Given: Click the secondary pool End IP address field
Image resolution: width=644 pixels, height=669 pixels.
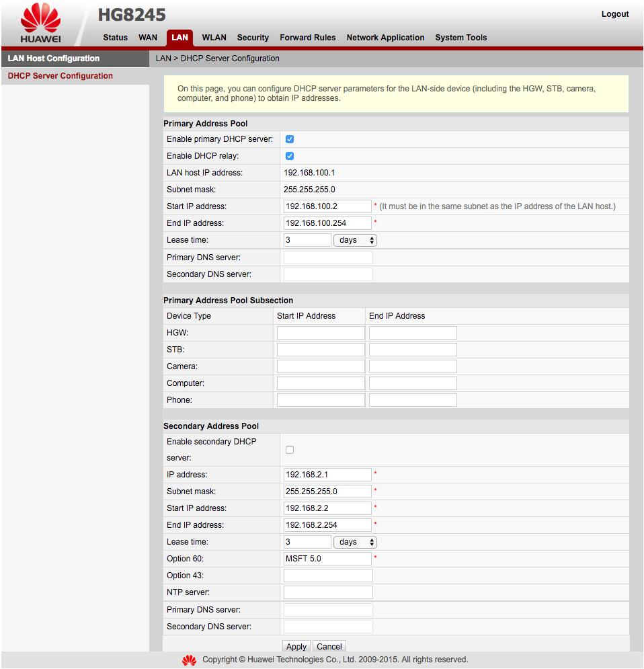Looking at the screenshot, I should 327,525.
